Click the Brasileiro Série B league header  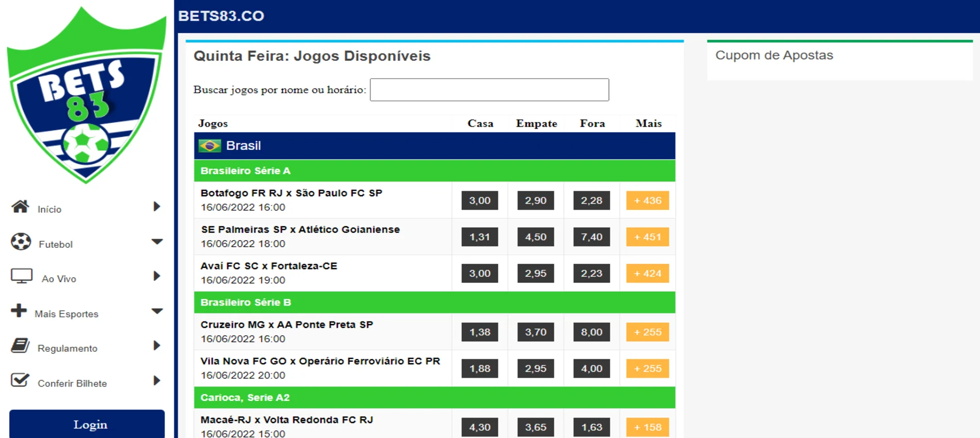(434, 302)
